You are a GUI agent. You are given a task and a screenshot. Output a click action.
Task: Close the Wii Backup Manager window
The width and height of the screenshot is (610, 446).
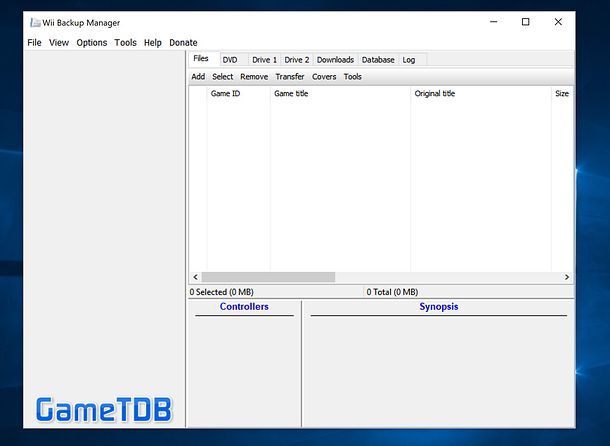pos(558,22)
